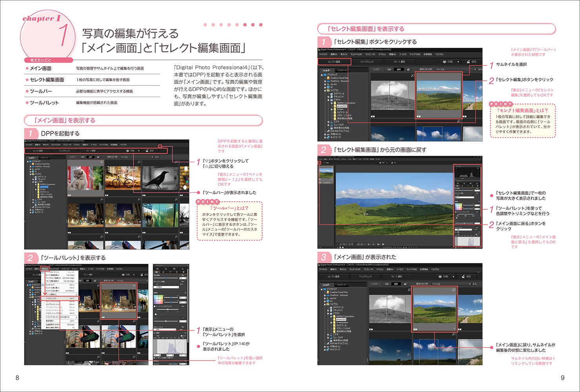
Task: Click 保存 save icon in 「メイン画面」が表示された screenshot
Action: click(463, 277)
